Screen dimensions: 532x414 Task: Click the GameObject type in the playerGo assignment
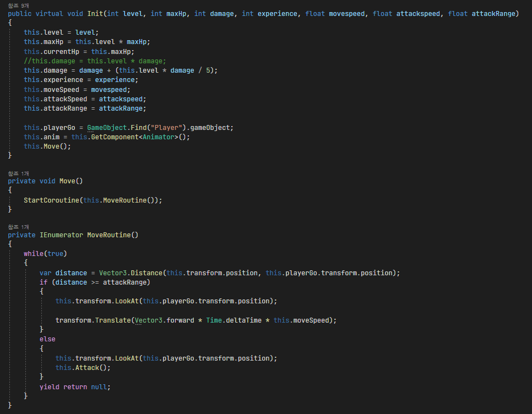tap(107, 128)
